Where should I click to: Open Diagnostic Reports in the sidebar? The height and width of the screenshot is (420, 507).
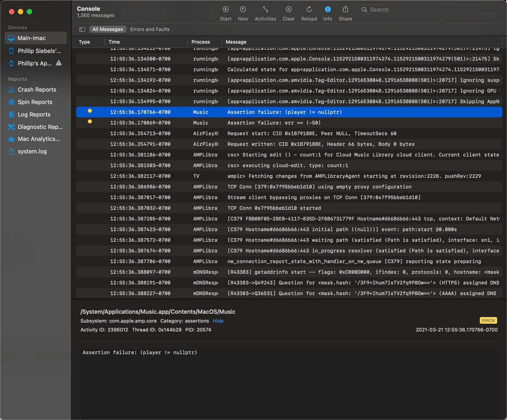40,127
